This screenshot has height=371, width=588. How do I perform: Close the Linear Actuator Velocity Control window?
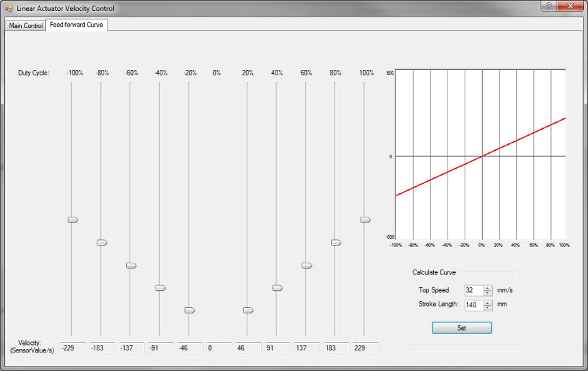coord(570,5)
